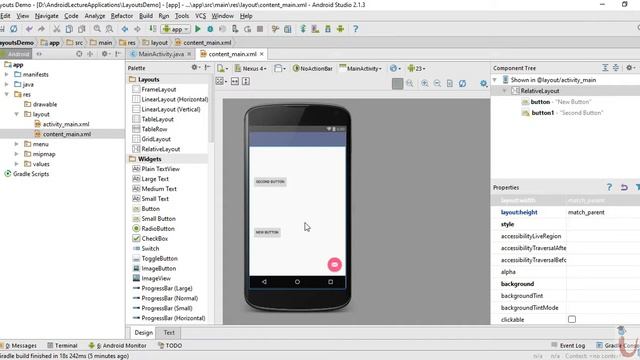Click the Properties help question mark
Screen dimensions: 640x360
pos(609,187)
